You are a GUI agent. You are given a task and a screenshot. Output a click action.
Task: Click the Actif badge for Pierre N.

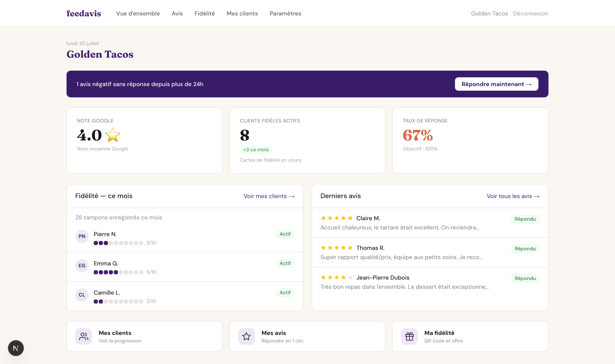point(285,234)
